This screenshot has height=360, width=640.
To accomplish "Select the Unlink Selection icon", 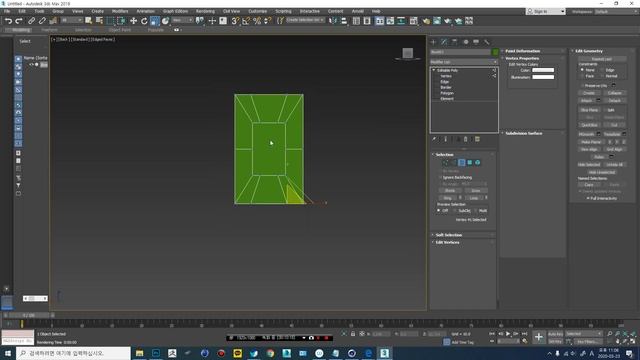I will point(42,21).
